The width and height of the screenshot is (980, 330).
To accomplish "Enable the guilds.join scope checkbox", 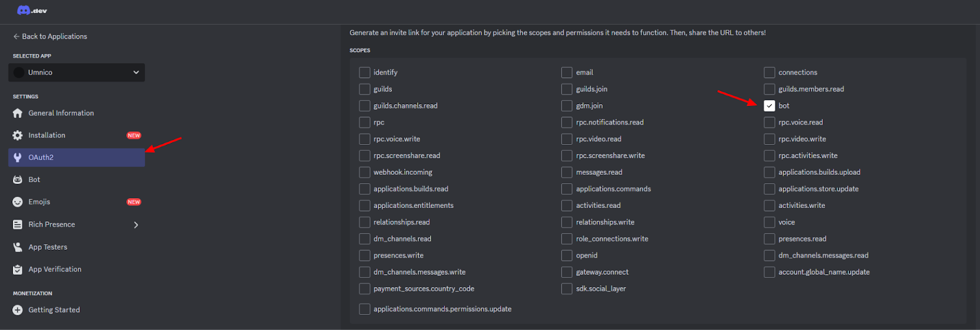I will (x=567, y=89).
